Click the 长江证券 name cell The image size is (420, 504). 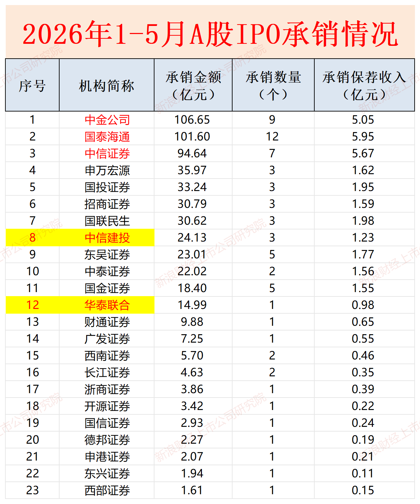tap(107, 373)
